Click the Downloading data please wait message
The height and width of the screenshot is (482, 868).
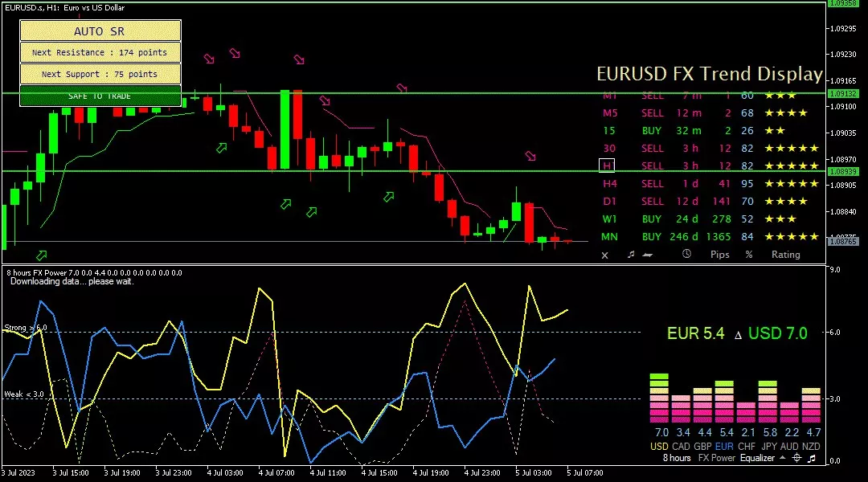(x=72, y=282)
